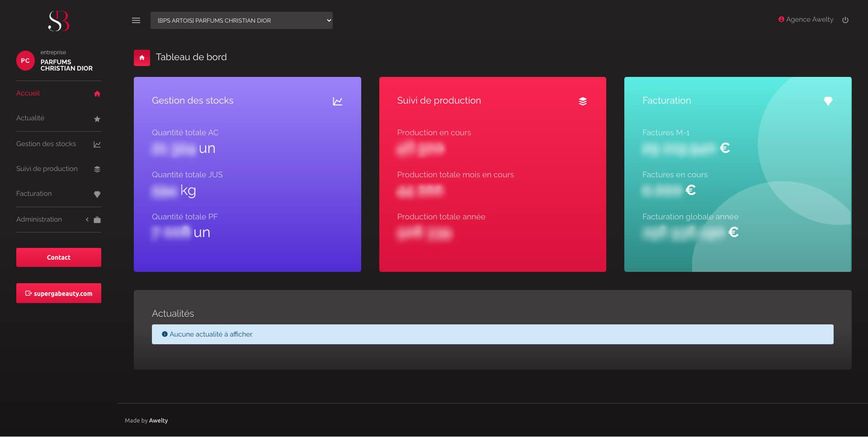Open Gestion des stocks from the sidebar
This screenshot has width=868, height=437.
point(46,144)
